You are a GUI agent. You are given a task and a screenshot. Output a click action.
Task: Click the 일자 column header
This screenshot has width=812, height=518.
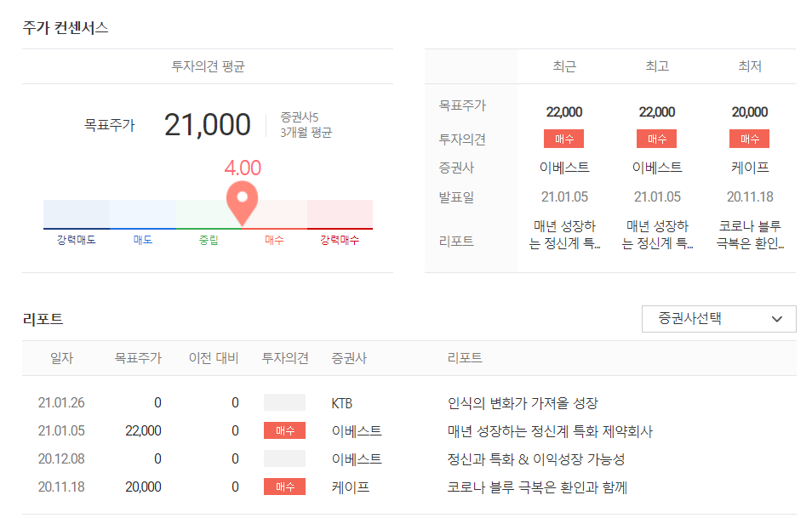pos(61,358)
